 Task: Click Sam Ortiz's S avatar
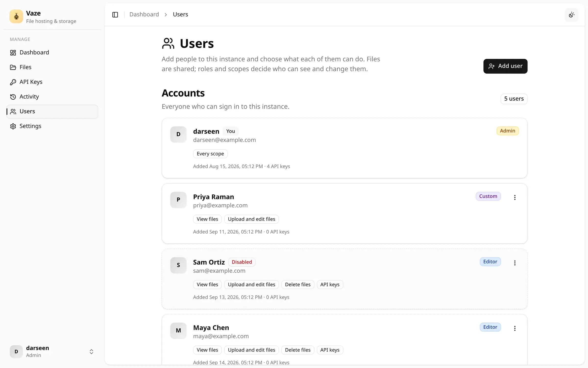tap(178, 265)
